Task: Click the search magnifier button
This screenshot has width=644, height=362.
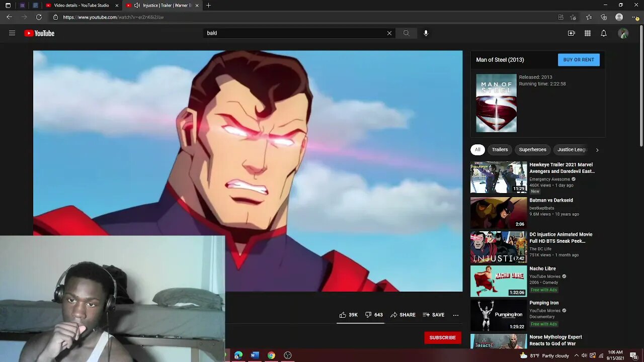Action: 406,33
